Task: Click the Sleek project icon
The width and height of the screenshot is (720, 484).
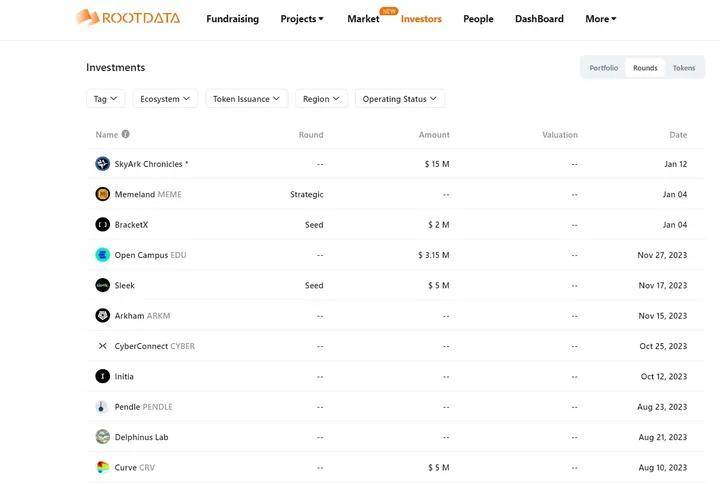Action: pyautogui.click(x=102, y=285)
